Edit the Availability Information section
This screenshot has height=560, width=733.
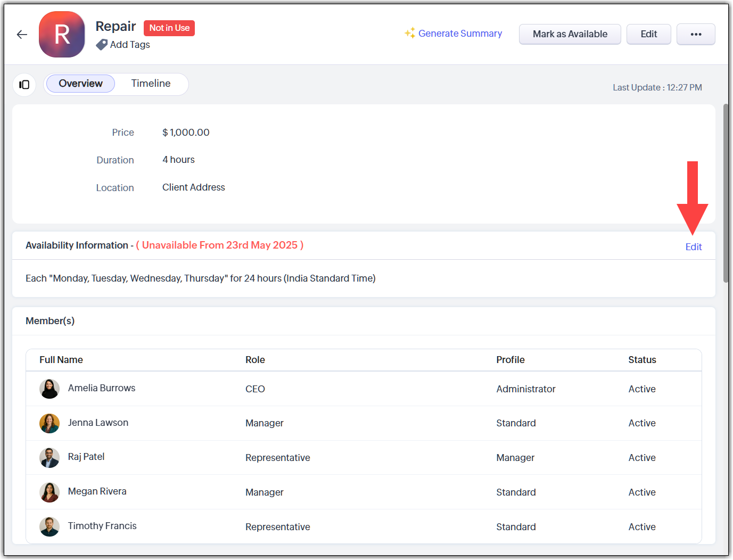[694, 247]
